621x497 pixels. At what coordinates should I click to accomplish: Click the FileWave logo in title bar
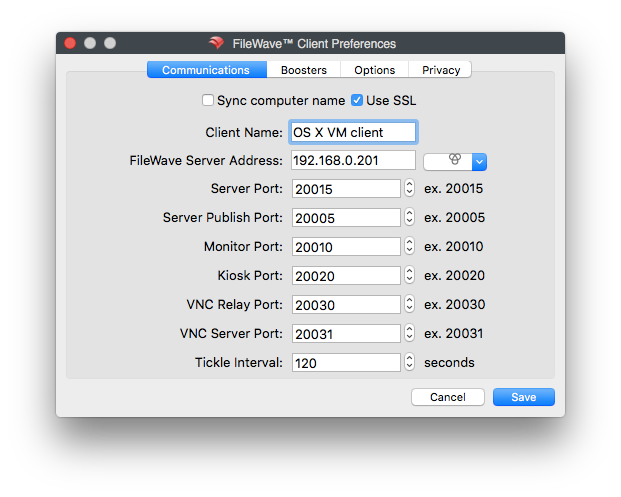[217, 43]
